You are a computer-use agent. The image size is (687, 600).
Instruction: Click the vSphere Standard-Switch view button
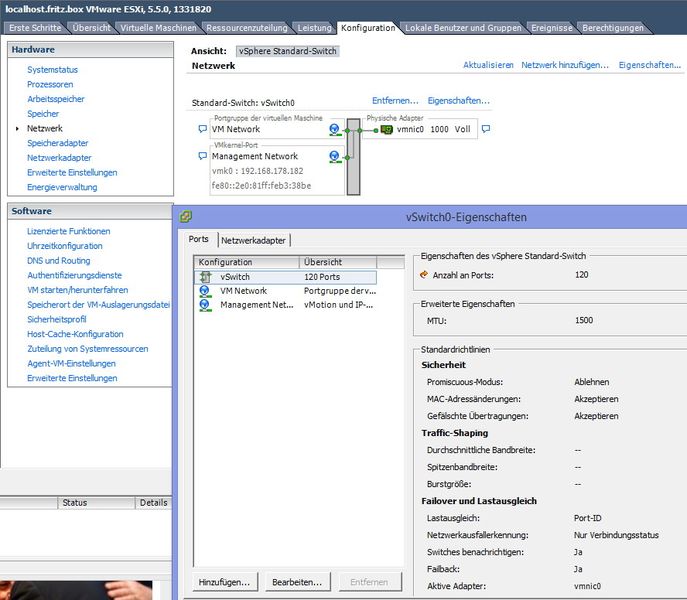click(x=287, y=51)
